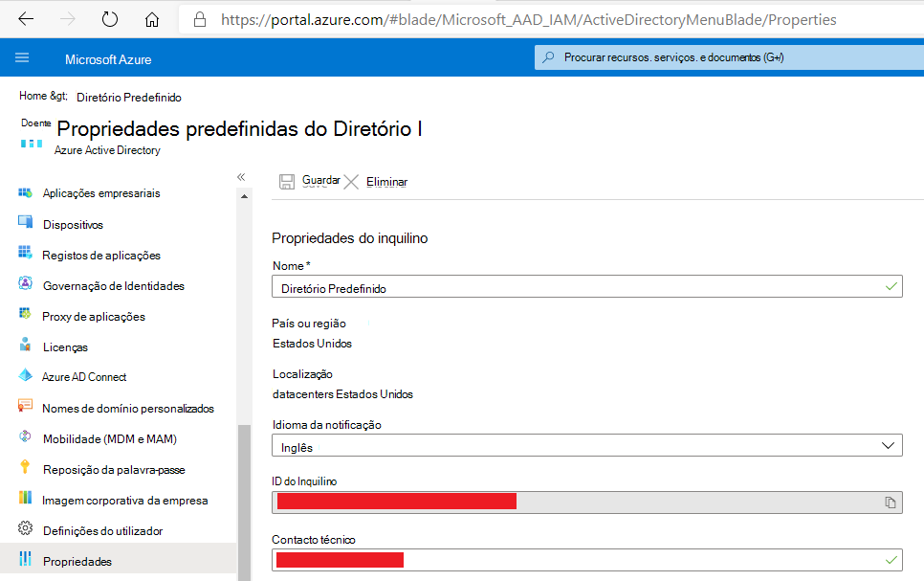Screen dimensions: 924x581
Task: Click the 'Propriedades do inquilino' heading
Action: (349, 238)
